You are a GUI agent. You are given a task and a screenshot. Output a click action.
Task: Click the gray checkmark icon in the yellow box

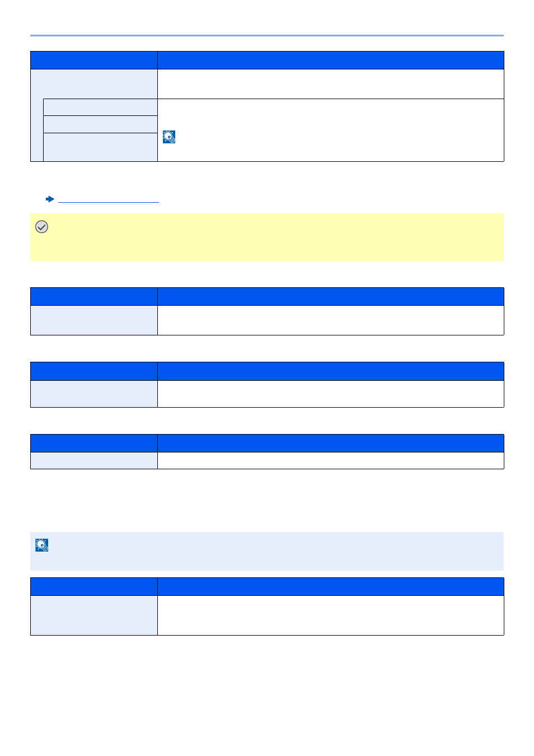41,227
